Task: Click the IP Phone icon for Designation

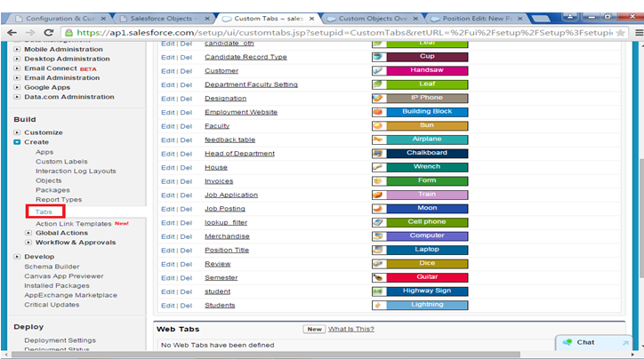Action: (x=379, y=98)
